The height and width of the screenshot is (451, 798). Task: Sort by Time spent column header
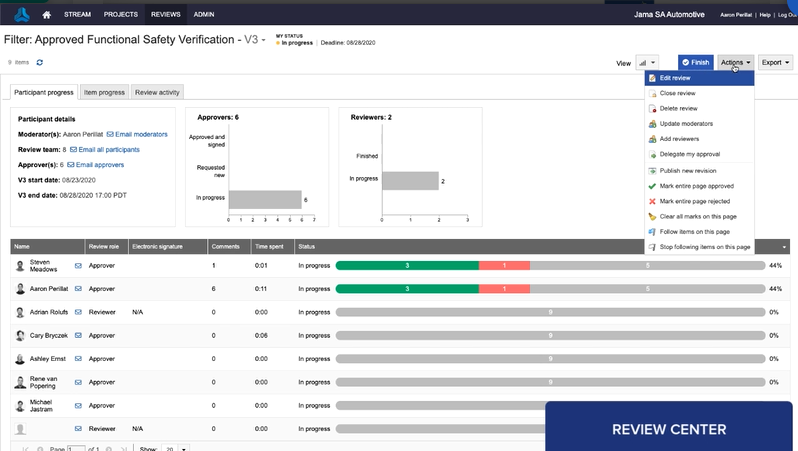273,247
